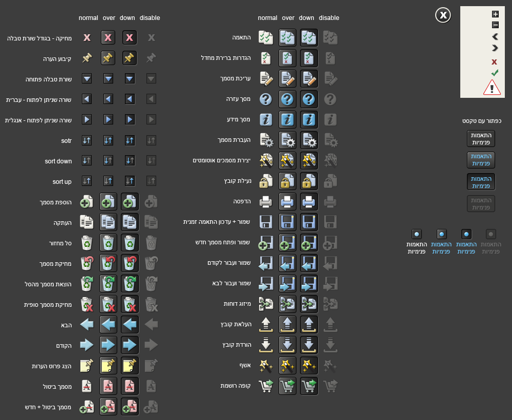
Task: Click the down-state default settings document icon
Action: [x=309, y=58]
